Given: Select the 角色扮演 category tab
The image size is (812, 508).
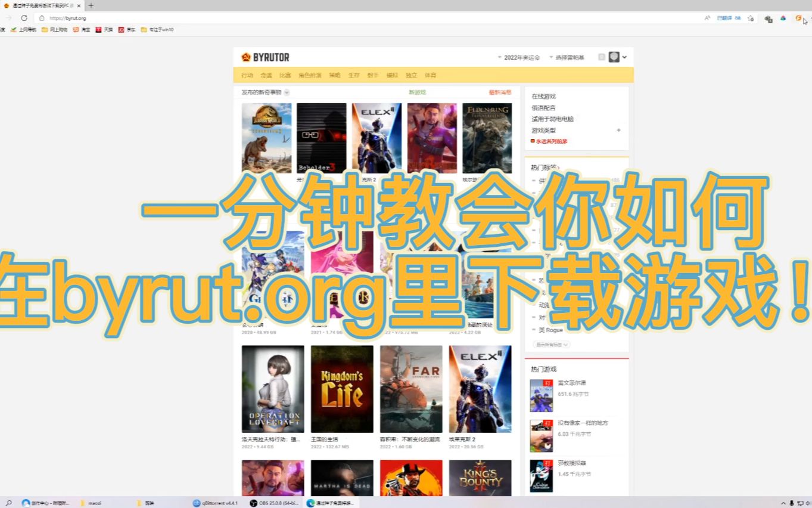Looking at the screenshot, I should pos(310,76).
